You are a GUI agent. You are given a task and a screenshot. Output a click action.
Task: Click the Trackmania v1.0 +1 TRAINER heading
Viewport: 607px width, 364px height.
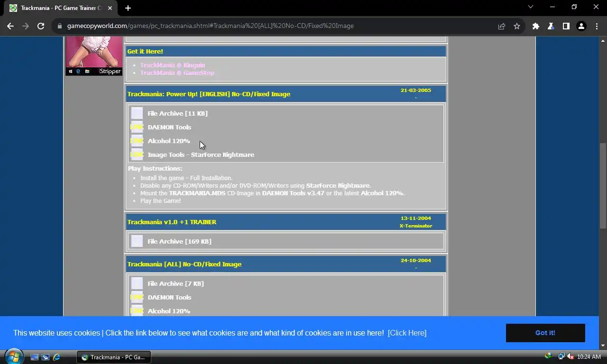pyautogui.click(x=172, y=222)
